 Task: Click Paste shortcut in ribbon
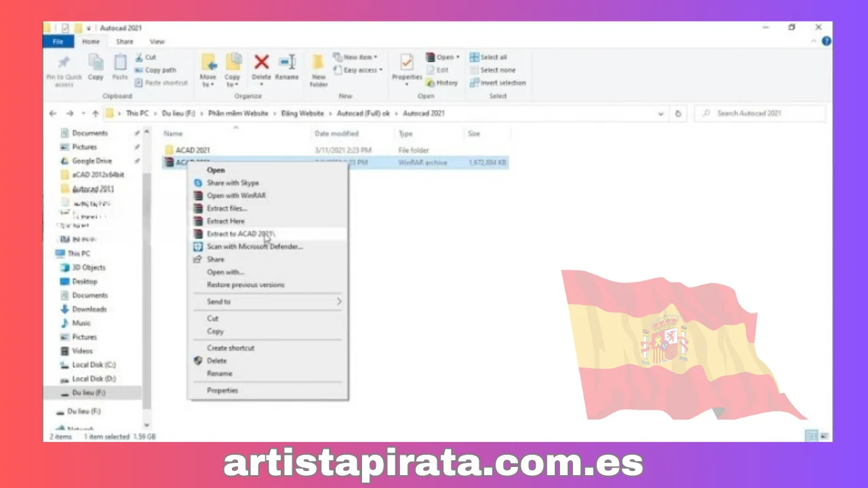point(161,83)
